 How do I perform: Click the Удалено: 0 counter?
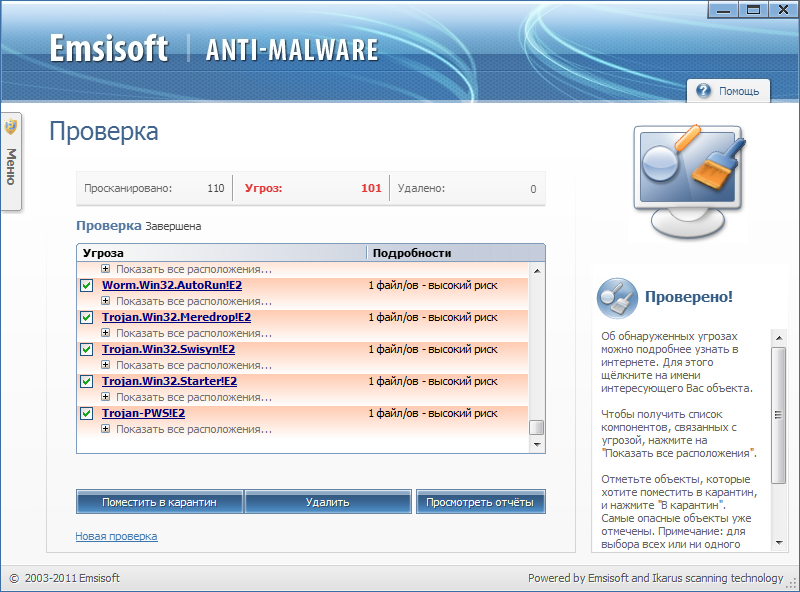(x=467, y=188)
